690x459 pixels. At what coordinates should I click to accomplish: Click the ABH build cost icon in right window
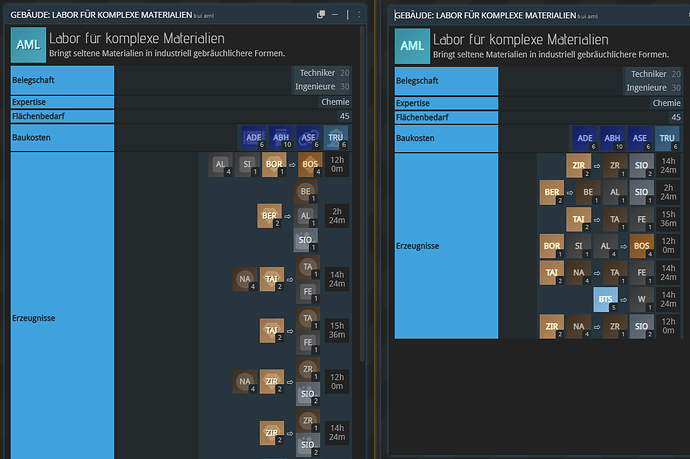[612, 138]
